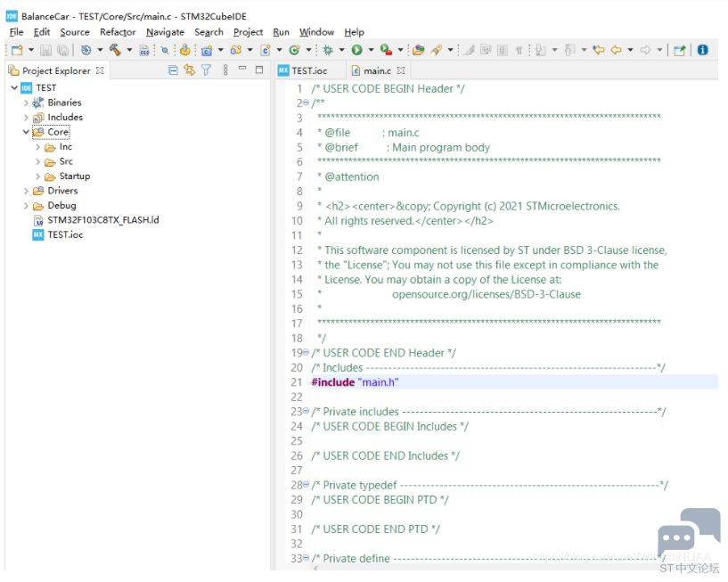Click the previous annotation icon
Image resolution: width=728 pixels, height=582 pixels.
pos(569,50)
